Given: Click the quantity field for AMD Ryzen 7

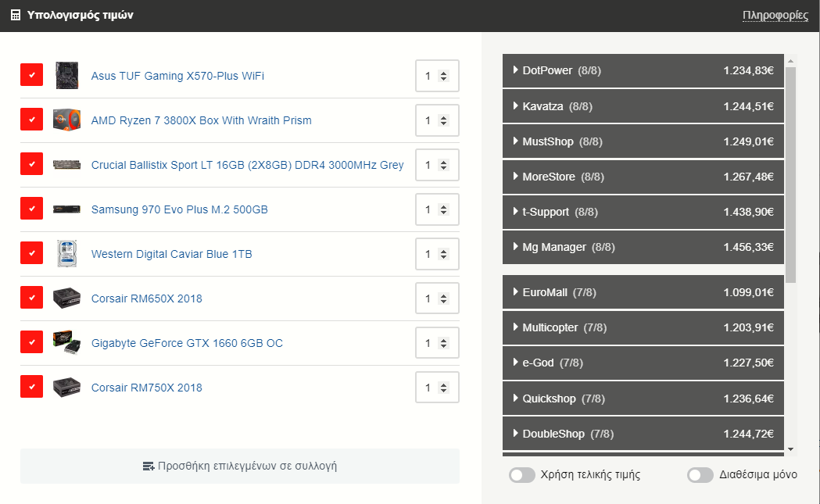Looking at the screenshot, I should [x=437, y=120].
